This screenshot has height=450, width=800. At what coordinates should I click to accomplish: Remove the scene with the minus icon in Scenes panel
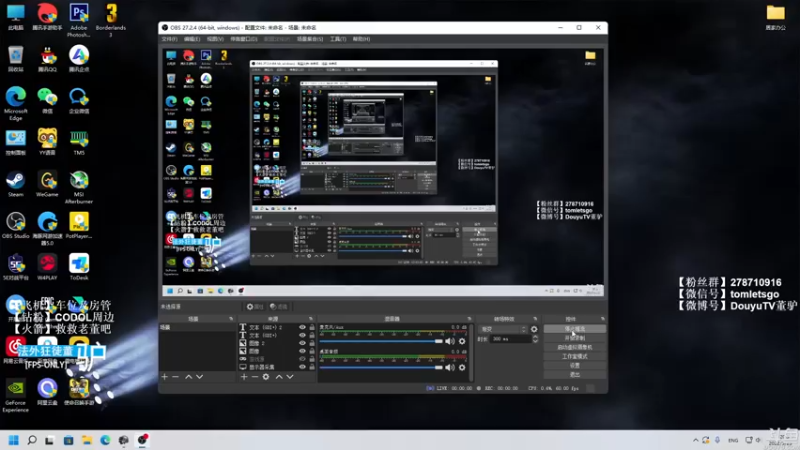[x=176, y=377]
